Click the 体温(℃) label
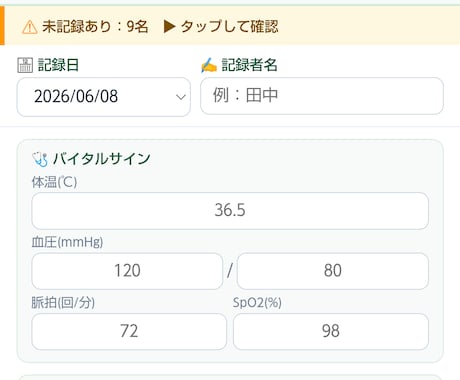Image resolution: width=460 pixels, height=380 pixels. coord(54,182)
